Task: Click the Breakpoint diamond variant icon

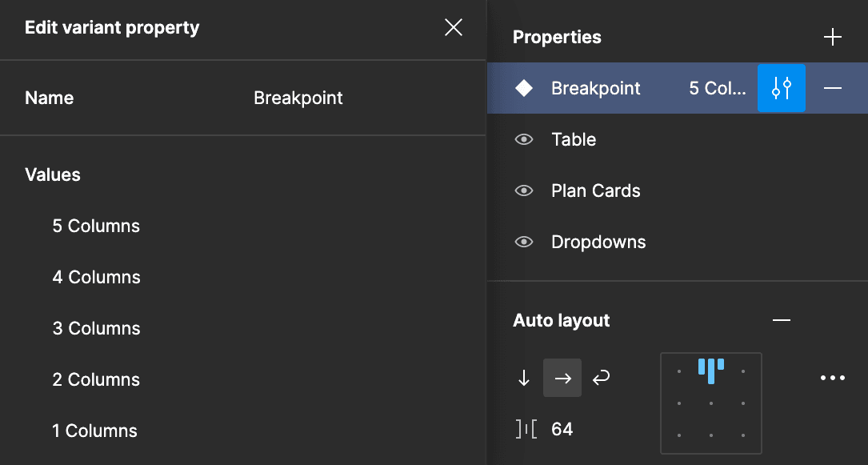Action: click(524, 88)
